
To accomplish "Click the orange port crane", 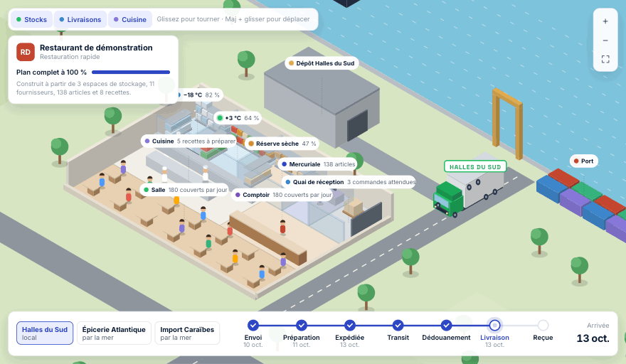I will tap(507, 123).
